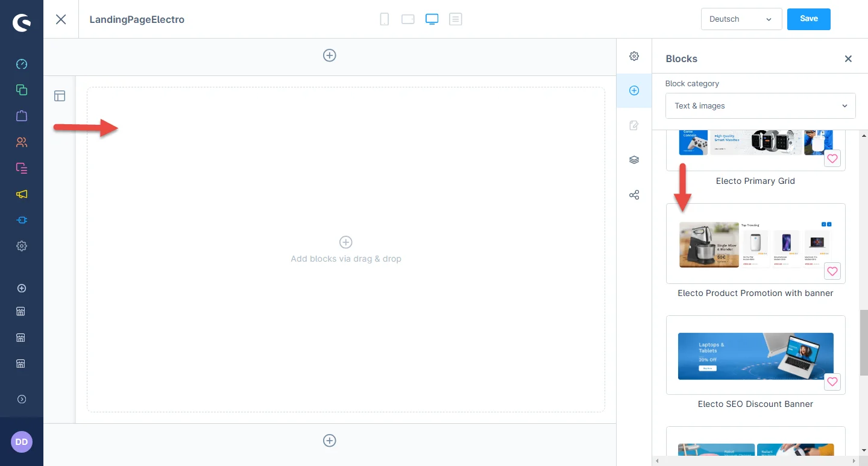
Task: Open the shared layout assignment tab
Action: coord(634,195)
